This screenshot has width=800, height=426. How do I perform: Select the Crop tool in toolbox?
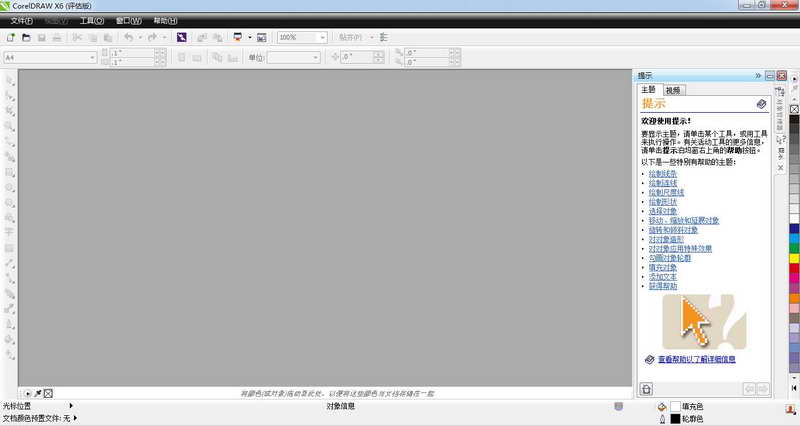pos(10,111)
